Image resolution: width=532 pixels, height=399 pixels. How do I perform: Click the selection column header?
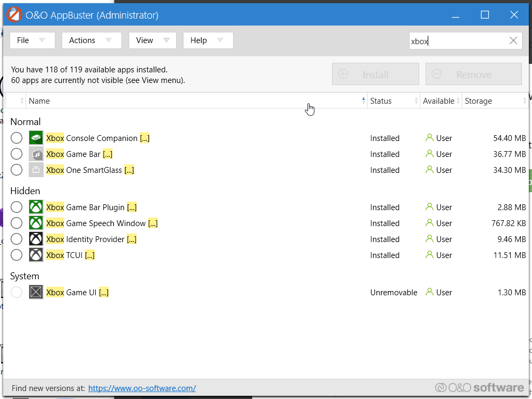point(16,101)
